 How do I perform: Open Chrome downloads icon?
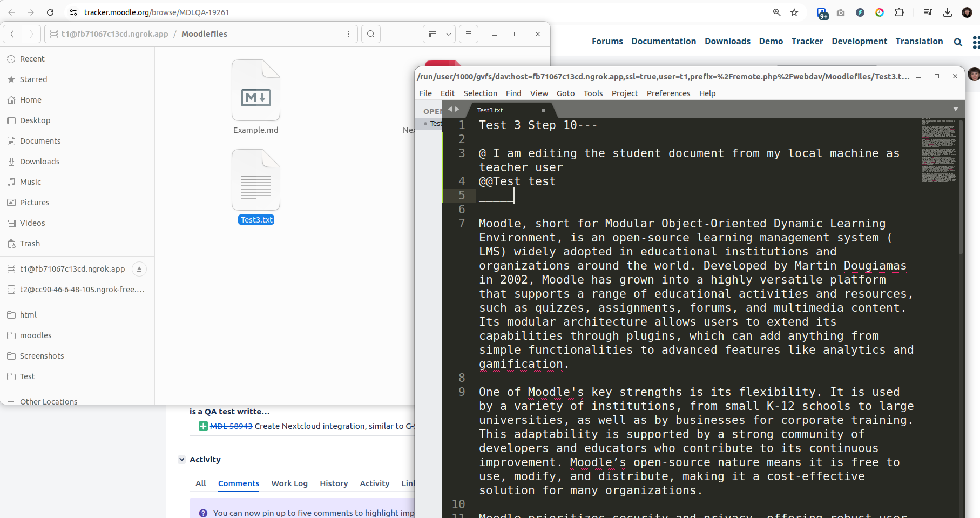tap(948, 12)
